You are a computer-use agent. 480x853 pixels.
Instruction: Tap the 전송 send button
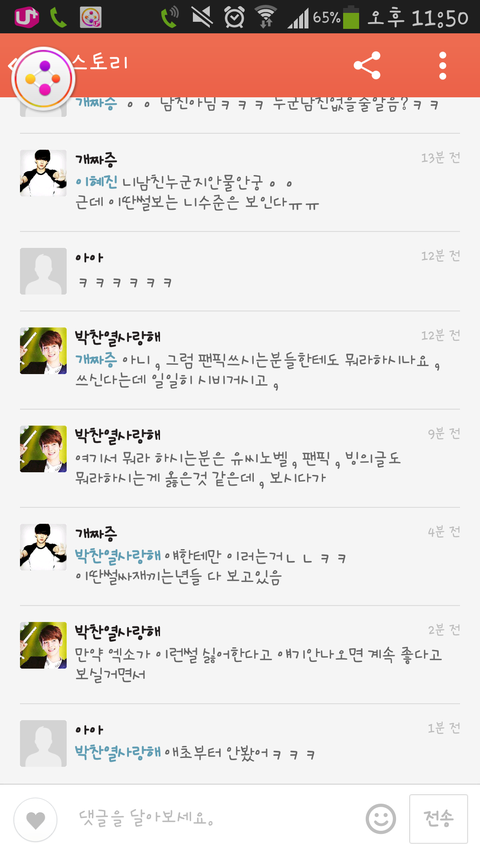pyautogui.click(x=438, y=819)
